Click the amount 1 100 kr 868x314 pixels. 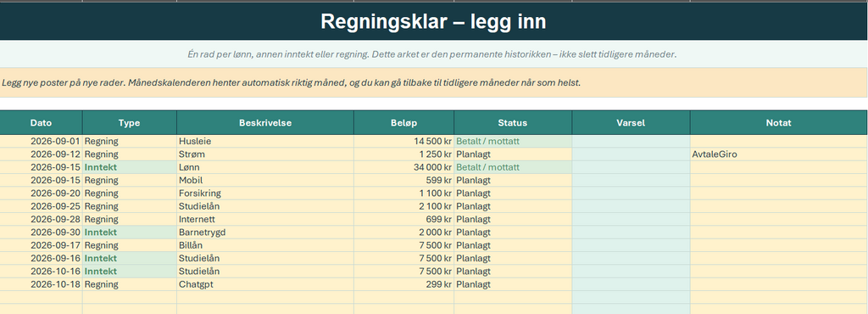(404, 193)
